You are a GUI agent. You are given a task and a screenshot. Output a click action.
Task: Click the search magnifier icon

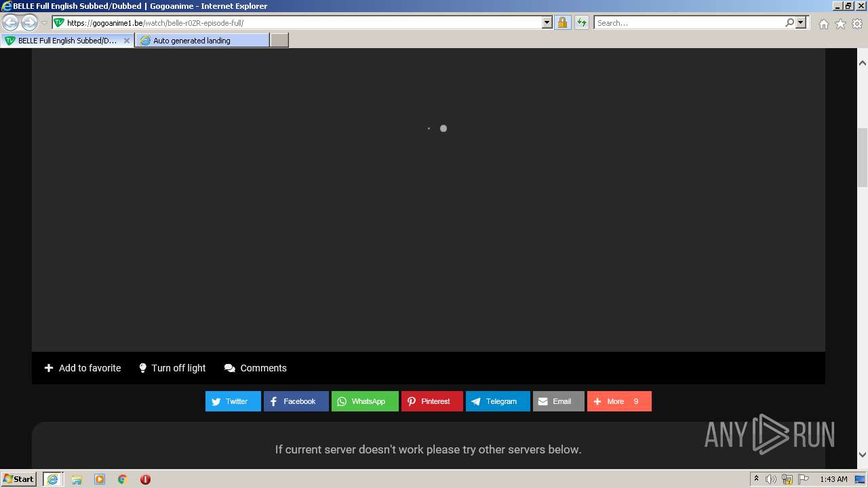tap(789, 22)
